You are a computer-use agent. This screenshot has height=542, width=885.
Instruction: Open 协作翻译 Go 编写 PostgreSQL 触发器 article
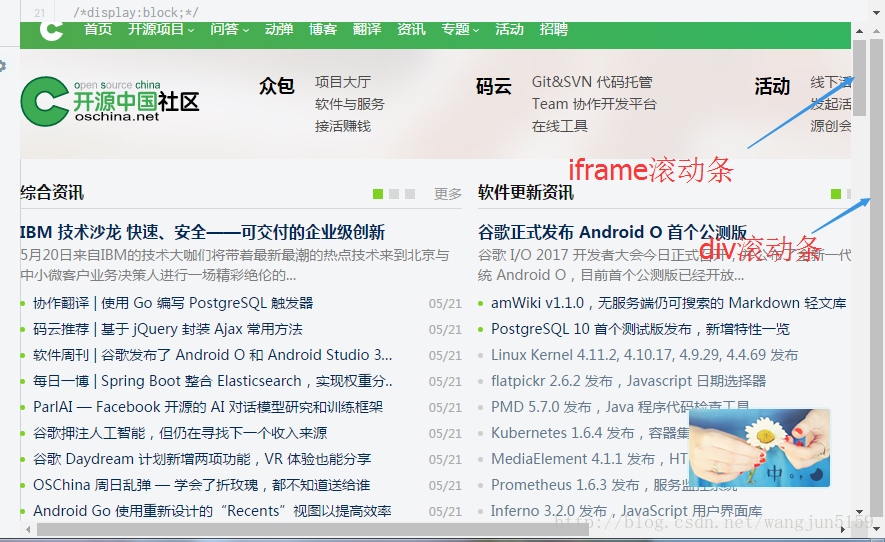173,303
